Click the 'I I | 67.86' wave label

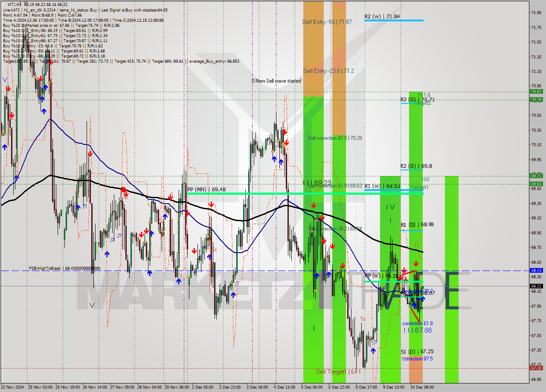coord(417,330)
